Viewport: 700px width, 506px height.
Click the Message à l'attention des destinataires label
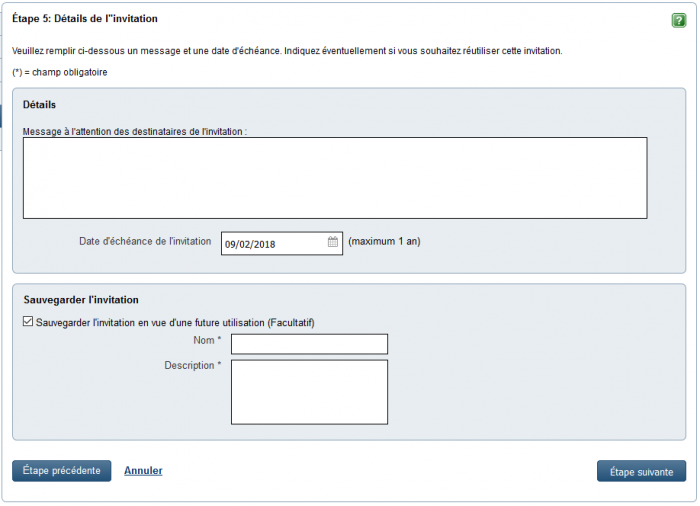click(135, 131)
